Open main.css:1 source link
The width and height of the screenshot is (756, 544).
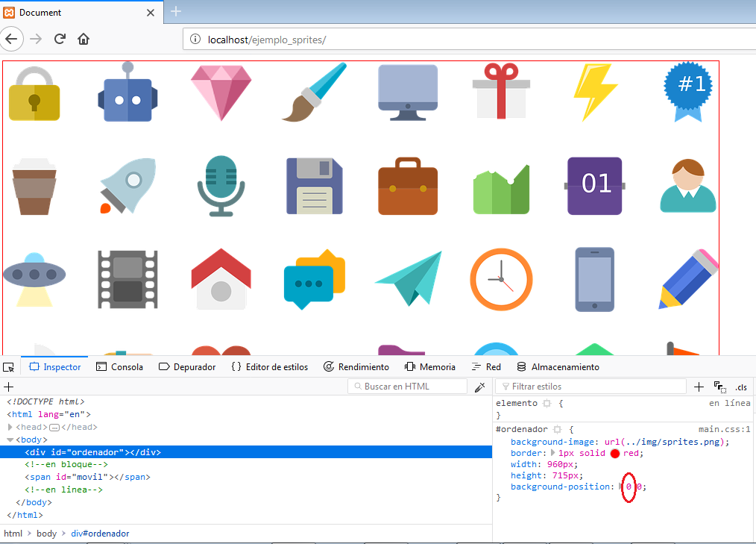[x=724, y=429]
